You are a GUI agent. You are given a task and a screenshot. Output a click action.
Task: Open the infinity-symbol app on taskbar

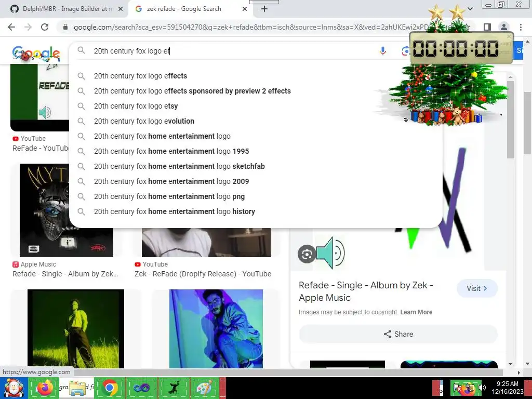pos(141,388)
